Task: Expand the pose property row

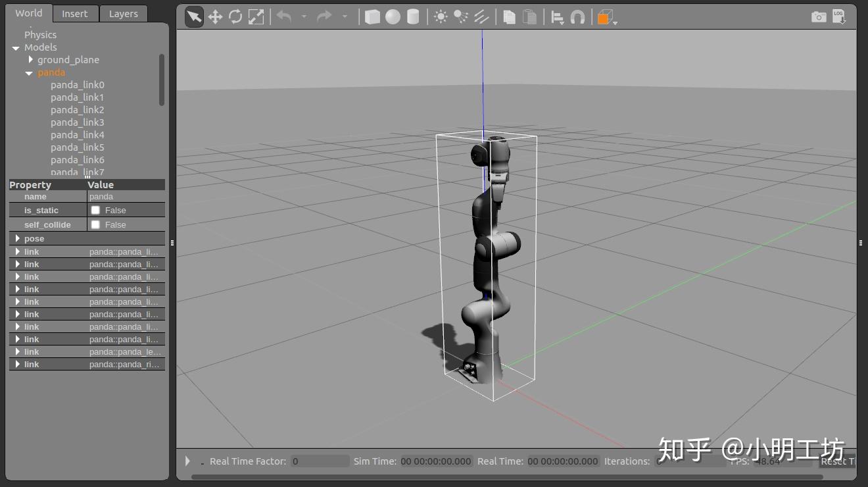Action: [17, 238]
